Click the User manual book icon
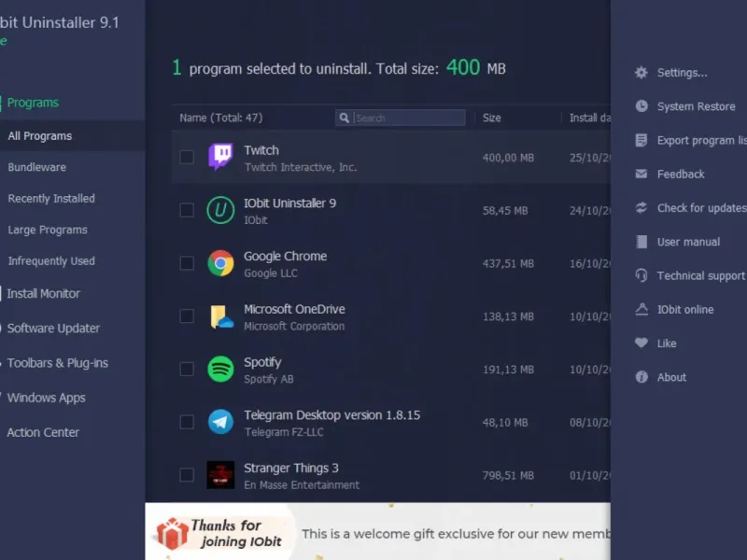Viewport: 747px width, 560px height. 641,242
